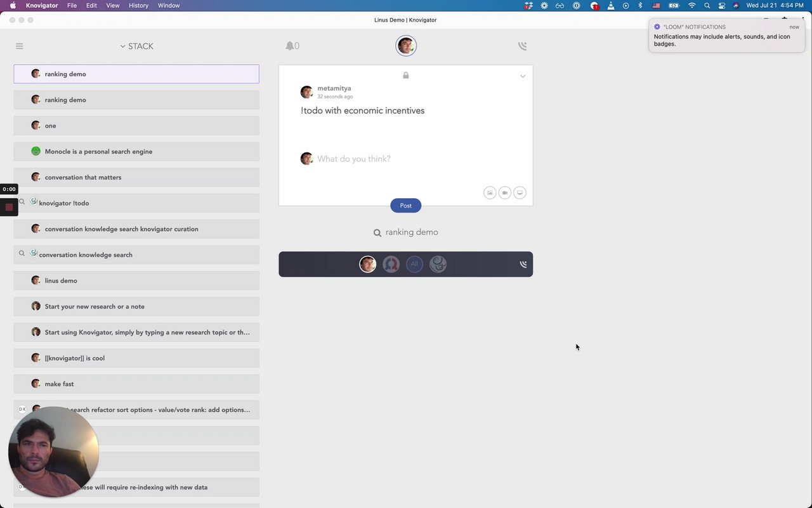This screenshot has width=812, height=508.
Task: Open the Edit menu
Action: 92,5
